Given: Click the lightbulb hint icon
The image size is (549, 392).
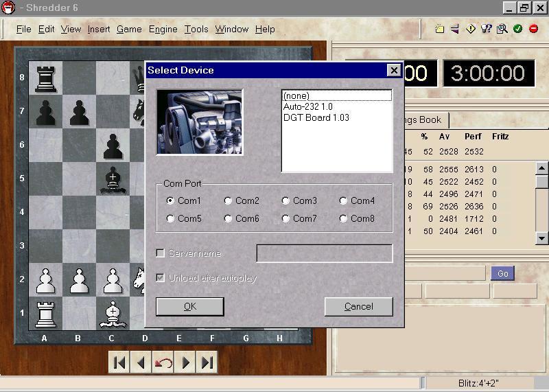Looking at the screenshot, I should tap(487, 29).
